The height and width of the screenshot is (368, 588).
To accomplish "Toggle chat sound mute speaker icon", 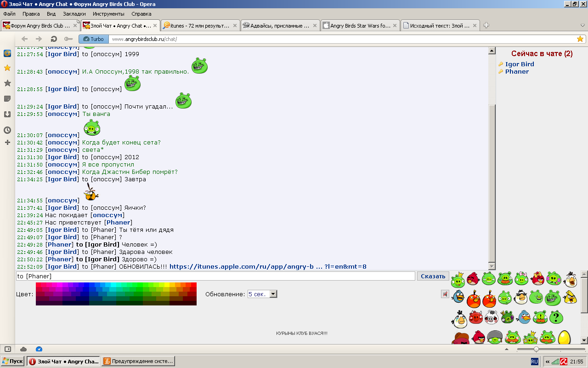I will click(445, 294).
